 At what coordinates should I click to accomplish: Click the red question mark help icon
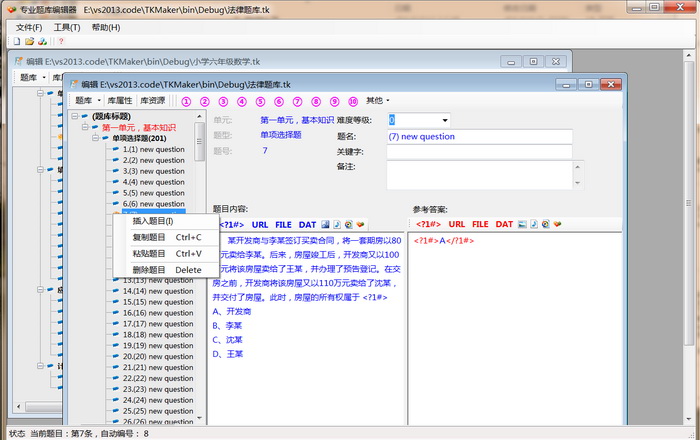tap(61, 42)
